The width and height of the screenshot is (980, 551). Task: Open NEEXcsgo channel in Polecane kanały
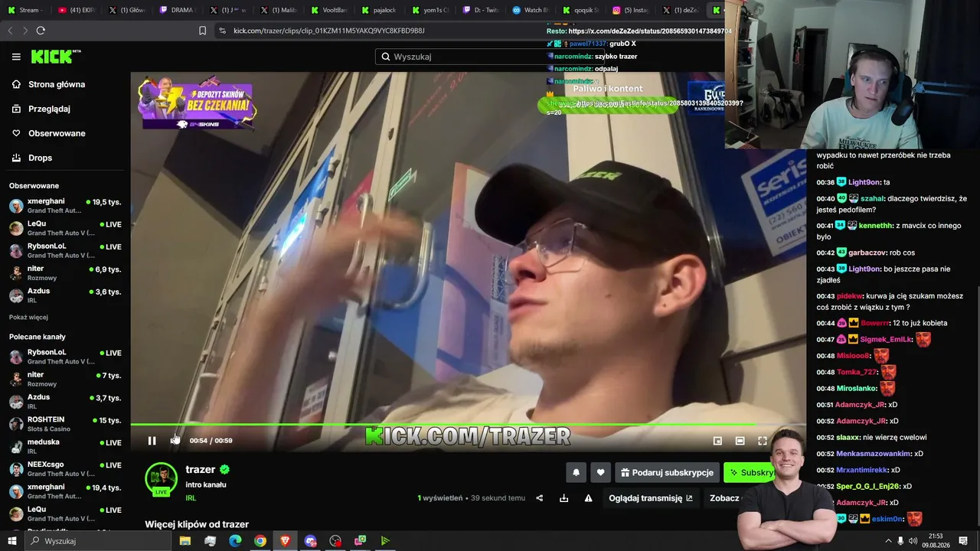pos(65,469)
